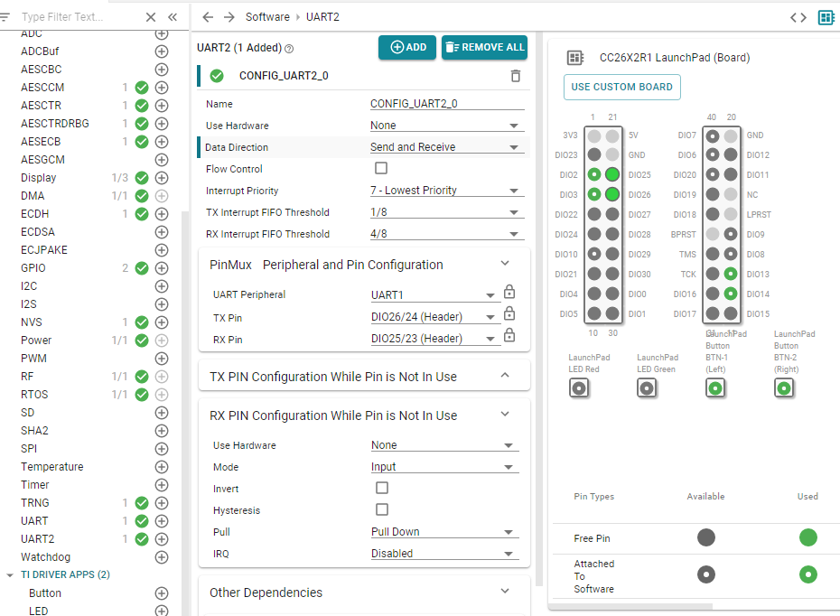Add a Timer instance with plus icon
Screen dimensions: 840x616
click(162, 485)
